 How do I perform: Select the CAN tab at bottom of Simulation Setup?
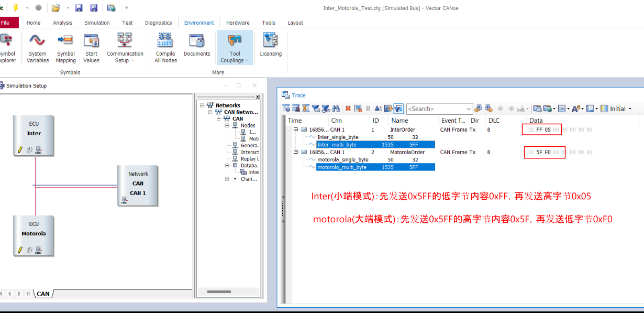tap(42, 294)
